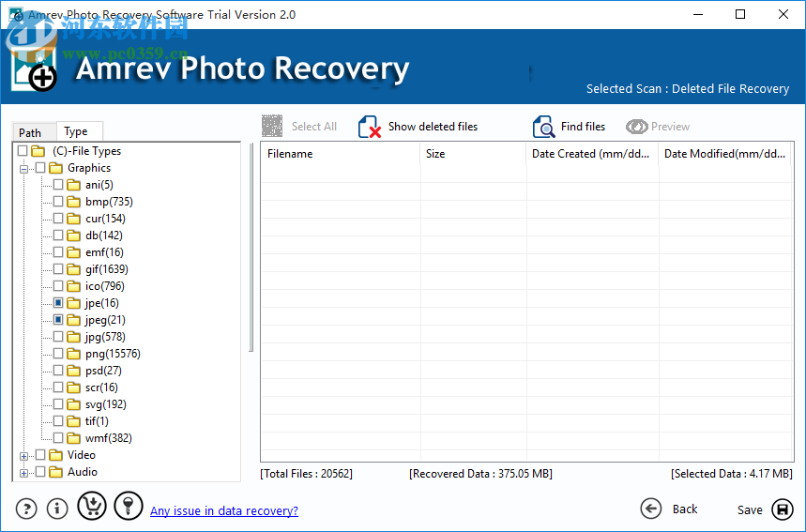This screenshot has width=806, height=532.
Task: Click the Preview eye icon
Action: (x=636, y=127)
